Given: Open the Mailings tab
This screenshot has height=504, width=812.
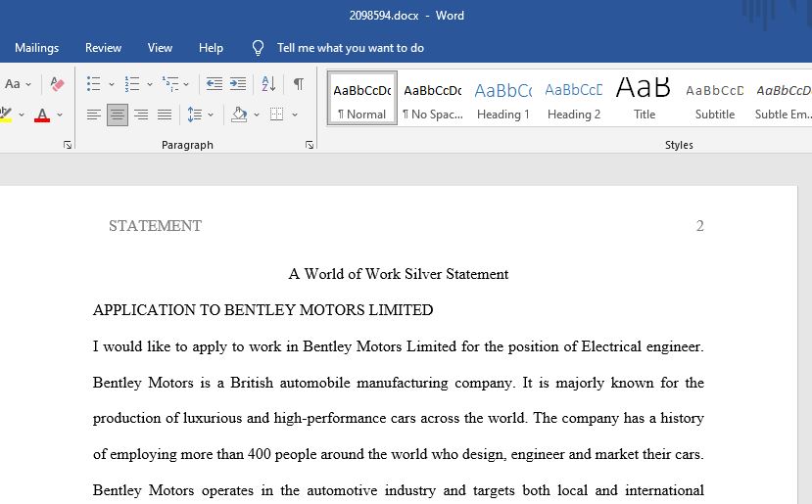Looking at the screenshot, I should (37, 48).
